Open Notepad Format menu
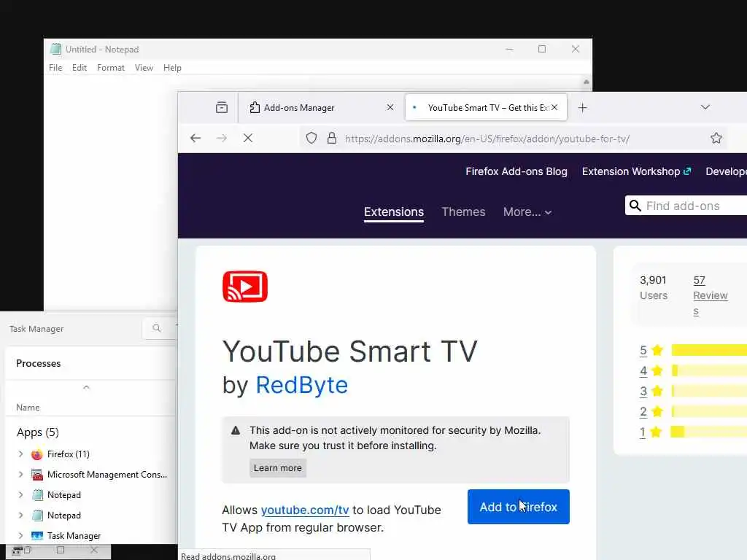 111,68
